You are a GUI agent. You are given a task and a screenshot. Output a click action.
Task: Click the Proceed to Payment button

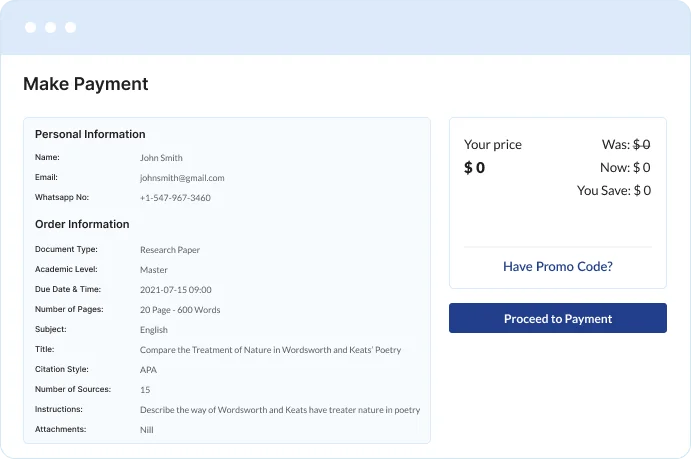tap(557, 319)
